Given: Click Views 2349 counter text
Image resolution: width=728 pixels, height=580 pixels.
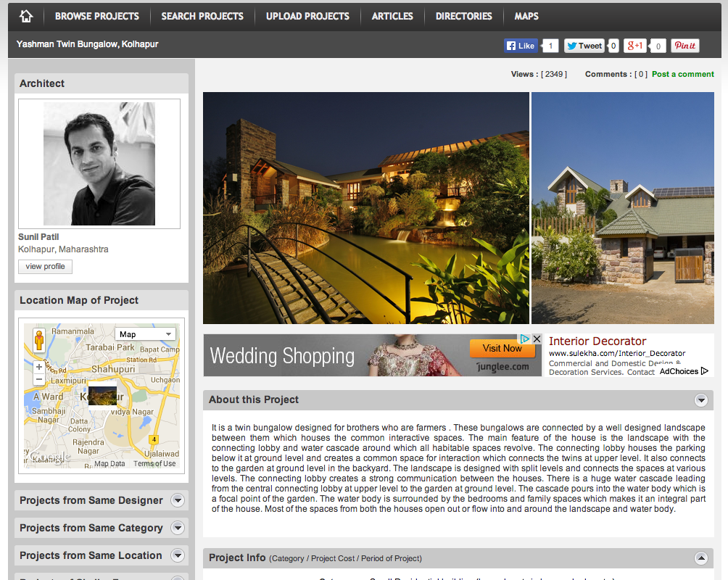Looking at the screenshot, I should click(x=539, y=74).
